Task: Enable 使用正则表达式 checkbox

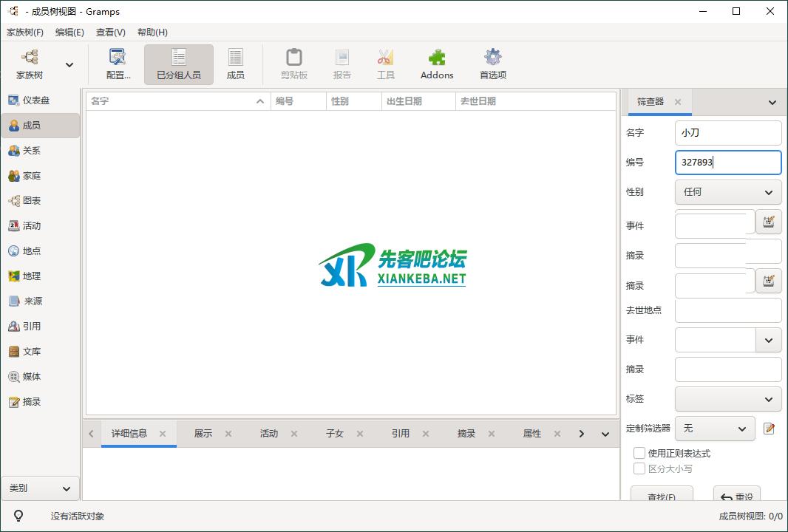Action: pos(639,453)
